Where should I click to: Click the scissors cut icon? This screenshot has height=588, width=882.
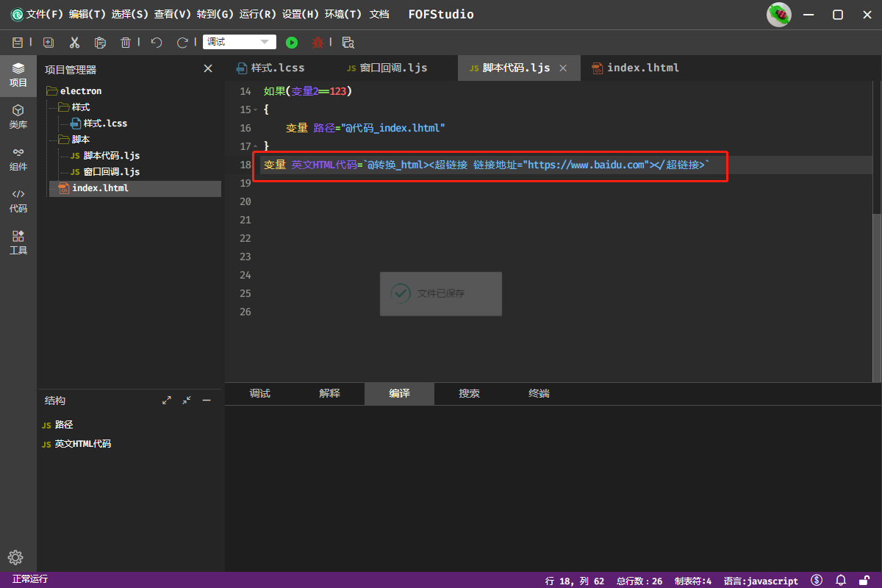point(74,43)
